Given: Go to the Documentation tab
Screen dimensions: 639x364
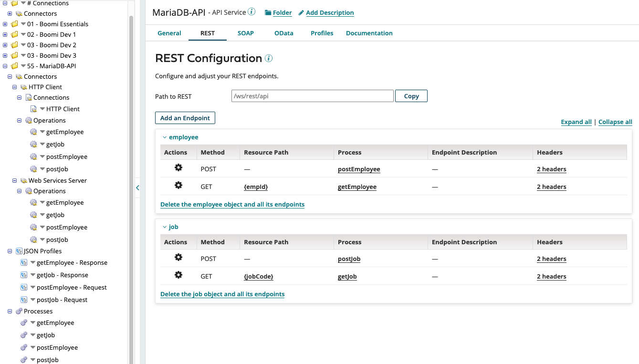Looking at the screenshot, I should pyautogui.click(x=369, y=33).
